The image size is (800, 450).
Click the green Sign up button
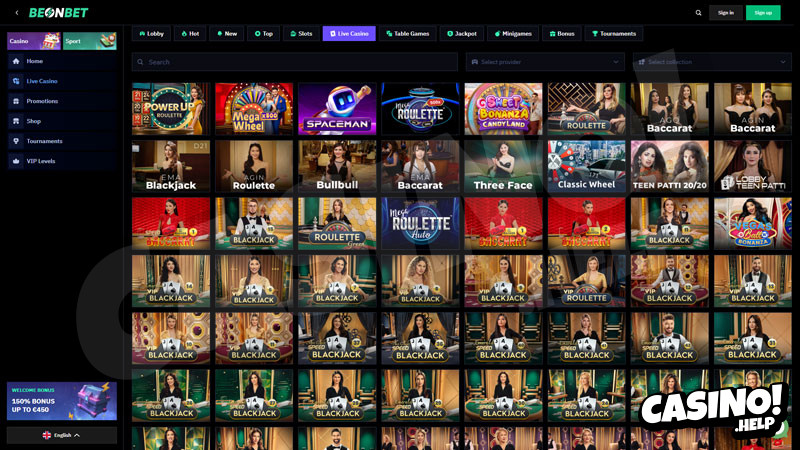(763, 13)
